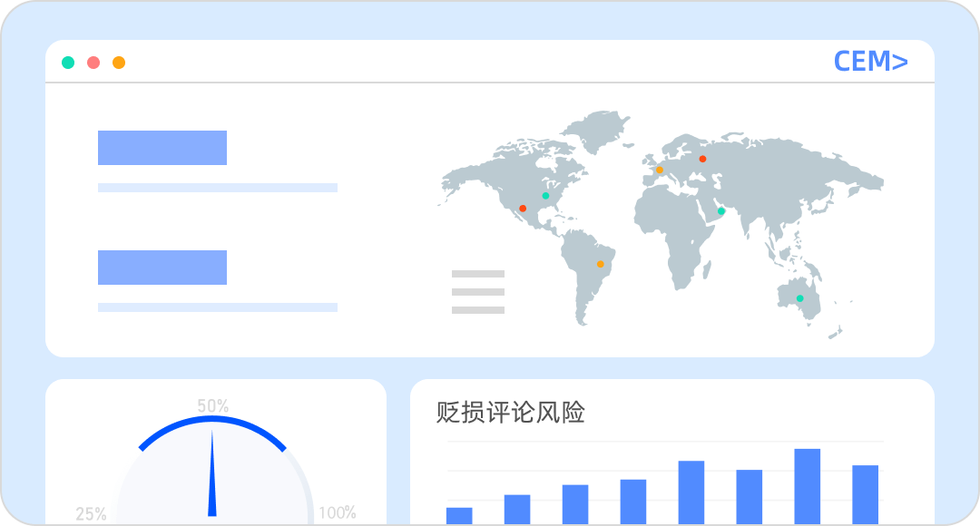Click the 50% gauge label

[x=213, y=406]
